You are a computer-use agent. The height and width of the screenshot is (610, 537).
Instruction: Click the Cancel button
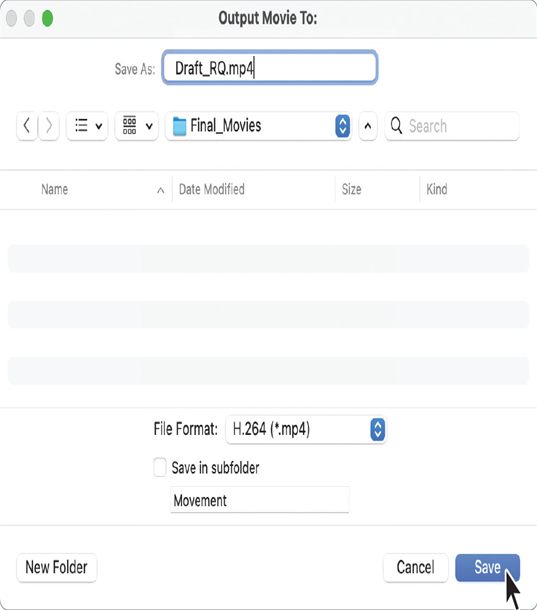[416, 567]
